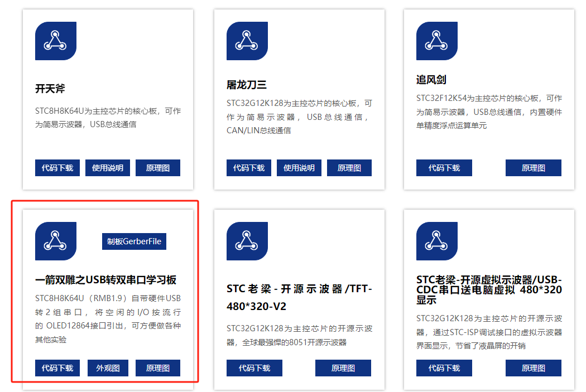586x392 pixels.
Task: Click the USB转双串口学习板 card icon
Action: pyautogui.click(x=56, y=241)
